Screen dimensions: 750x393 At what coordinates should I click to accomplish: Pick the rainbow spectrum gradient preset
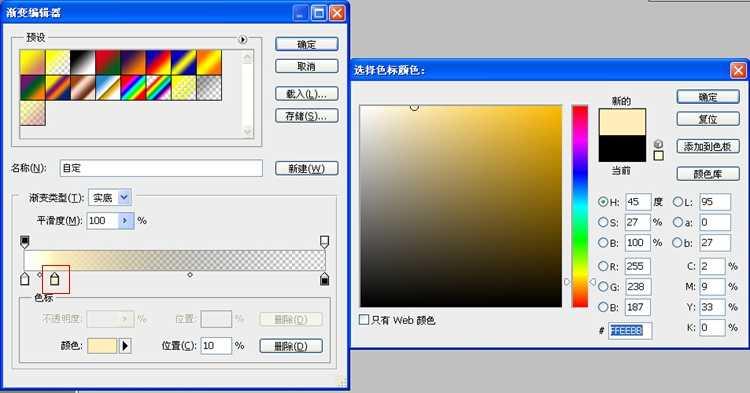coord(133,87)
